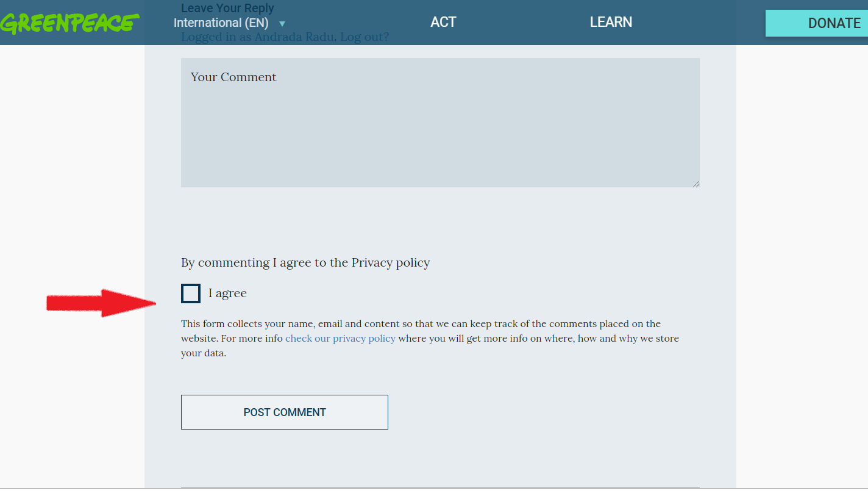This screenshot has width=868, height=493.
Task: Open the LEARN menu
Action: pyautogui.click(x=611, y=22)
